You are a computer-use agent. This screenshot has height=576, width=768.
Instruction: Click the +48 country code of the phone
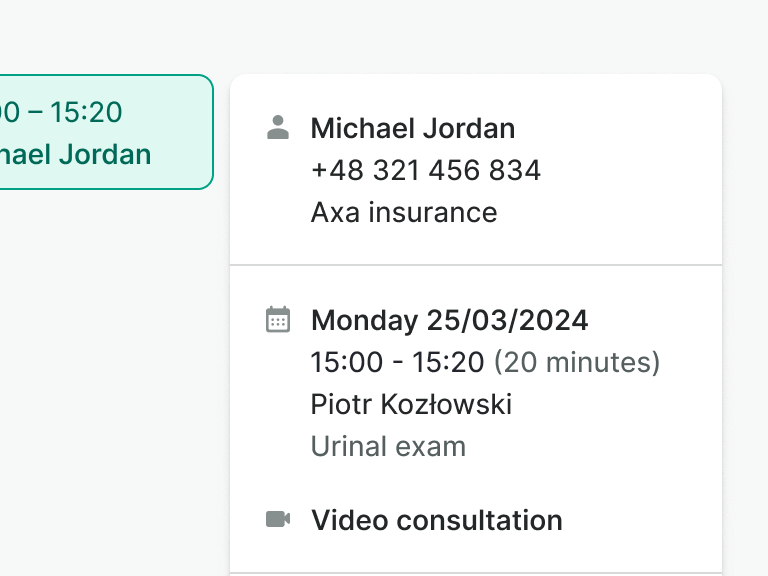(337, 170)
